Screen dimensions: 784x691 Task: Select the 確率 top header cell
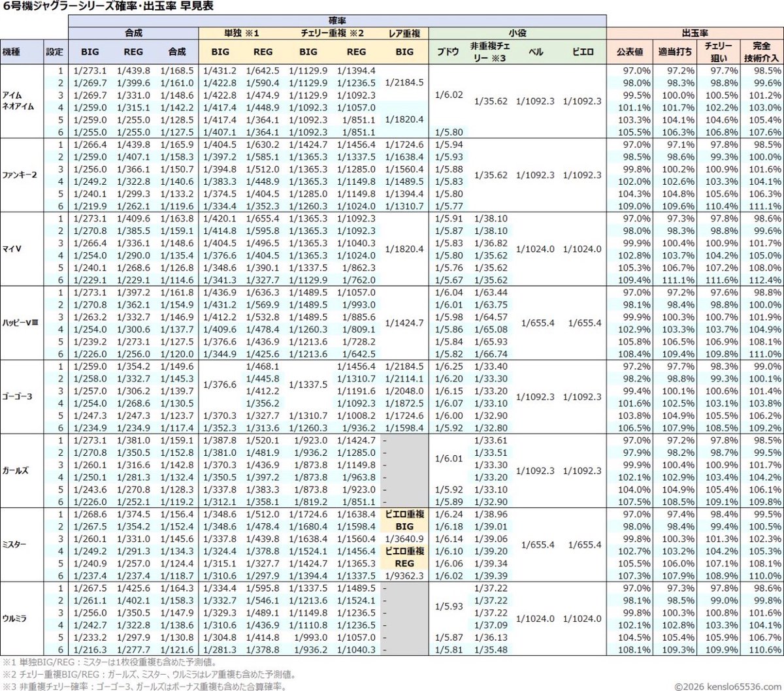[x=338, y=21]
